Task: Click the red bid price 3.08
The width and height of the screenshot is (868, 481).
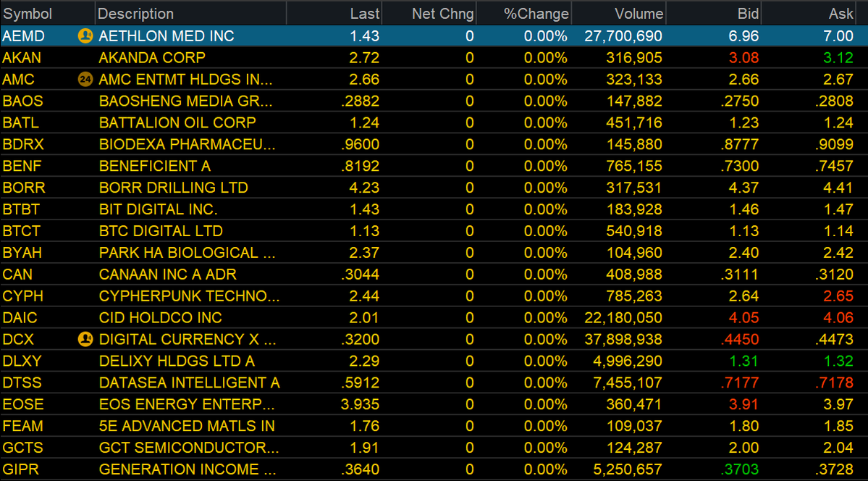Action: (743, 58)
